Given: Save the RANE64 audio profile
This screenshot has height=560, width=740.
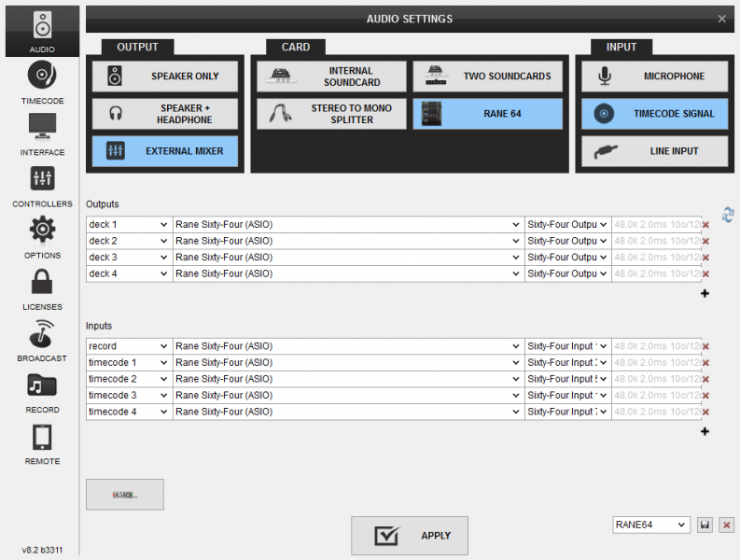Looking at the screenshot, I should coord(705,525).
